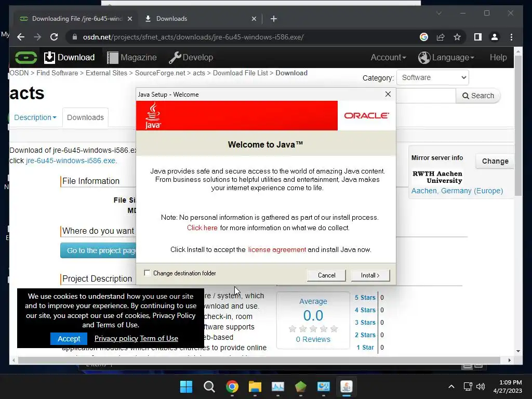Click Go to the project page button
532x399 pixels.
[98, 250]
